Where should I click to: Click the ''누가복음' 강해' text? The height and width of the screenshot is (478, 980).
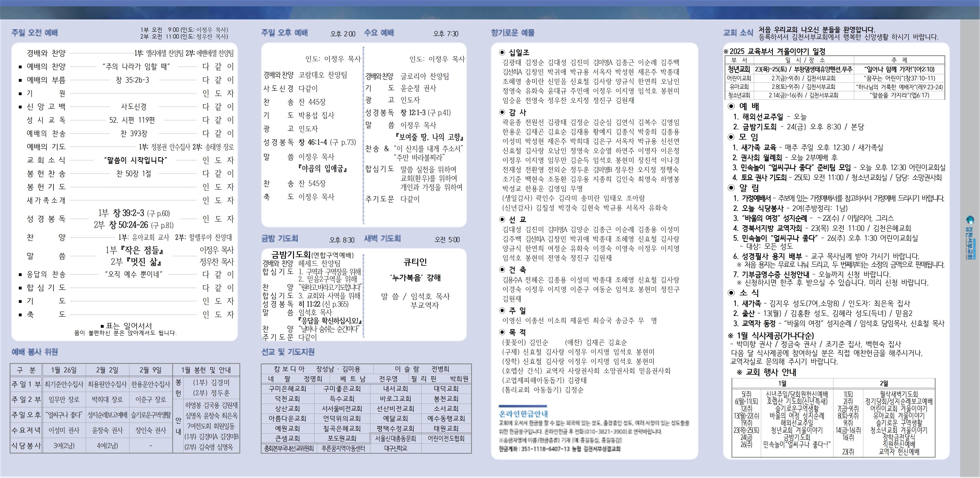(x=415, y=278)
